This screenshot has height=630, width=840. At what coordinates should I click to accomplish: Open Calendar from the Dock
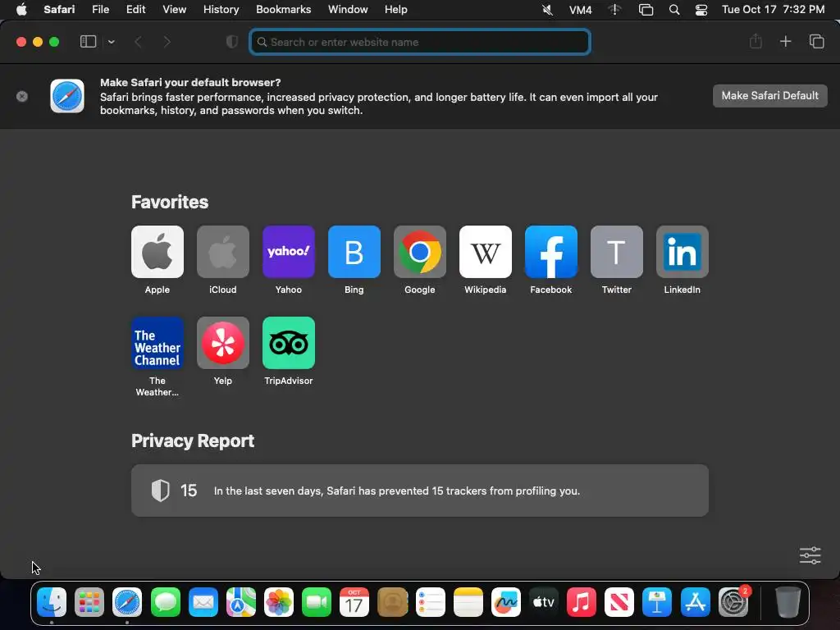pyautogui.click(x=354, y=602)
